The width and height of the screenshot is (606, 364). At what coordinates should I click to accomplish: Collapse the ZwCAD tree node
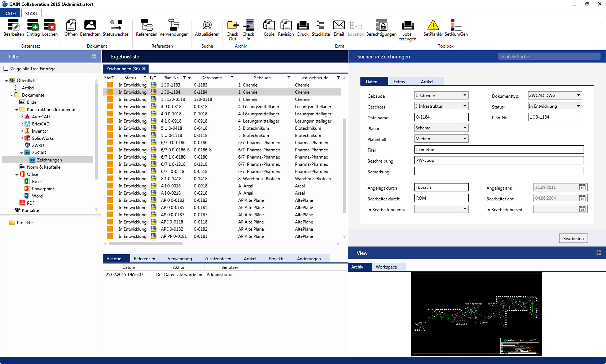pos(22,152)
